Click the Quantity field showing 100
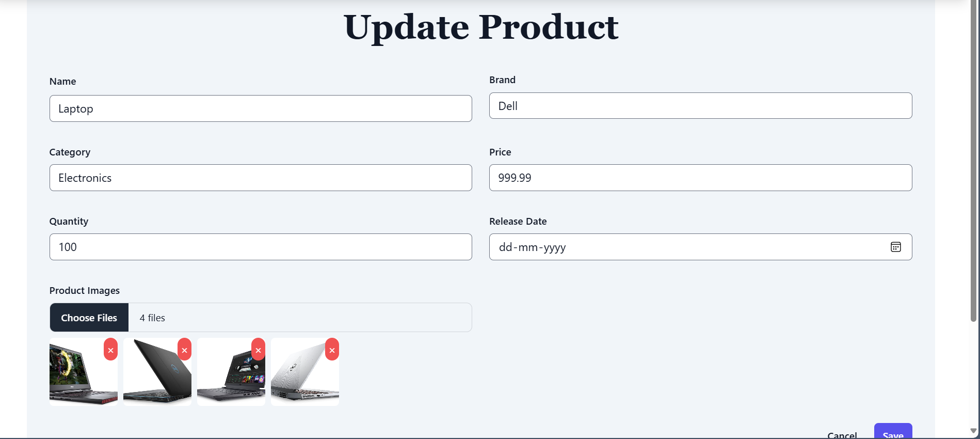 tap(260, 247)
